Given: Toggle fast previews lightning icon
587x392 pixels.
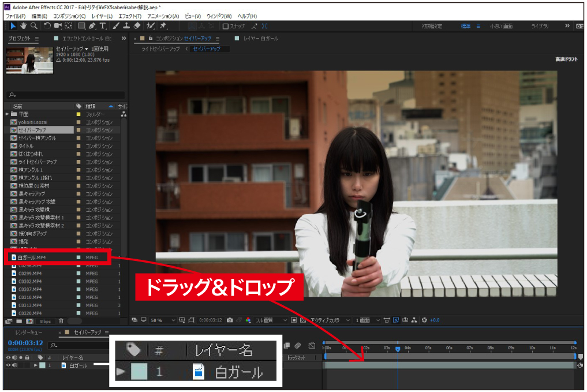Looking at the screenshot, I should (x=396, y=320).
